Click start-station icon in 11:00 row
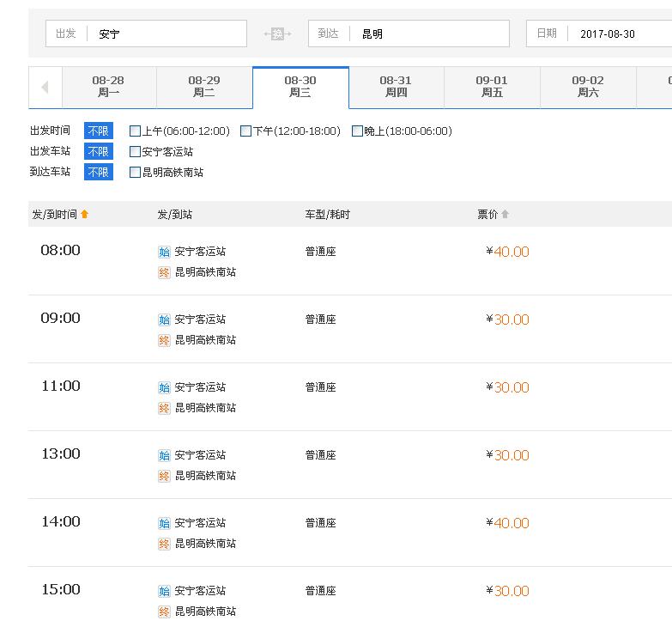This screenshot has height=633, width=672. coord(164,387)
